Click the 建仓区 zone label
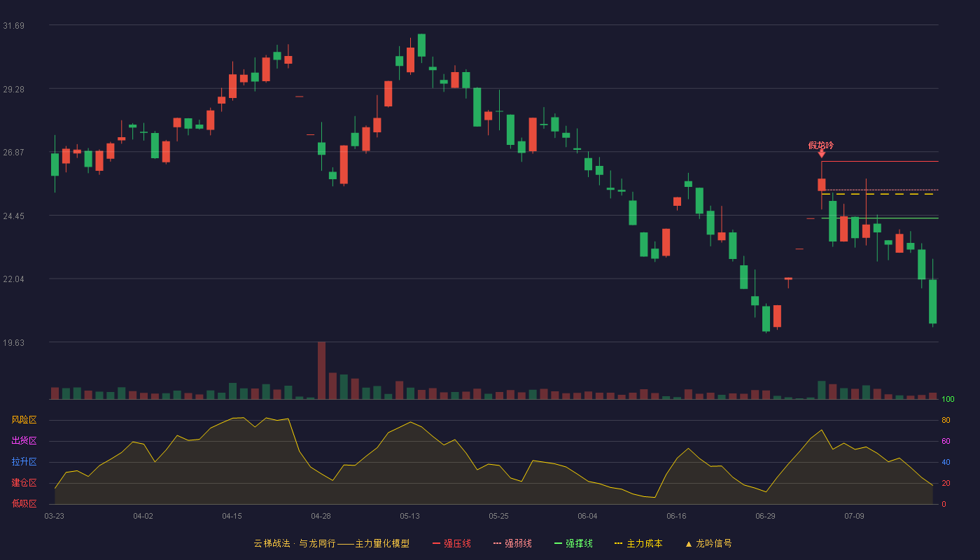980x560 pixels. coord(24,483)
